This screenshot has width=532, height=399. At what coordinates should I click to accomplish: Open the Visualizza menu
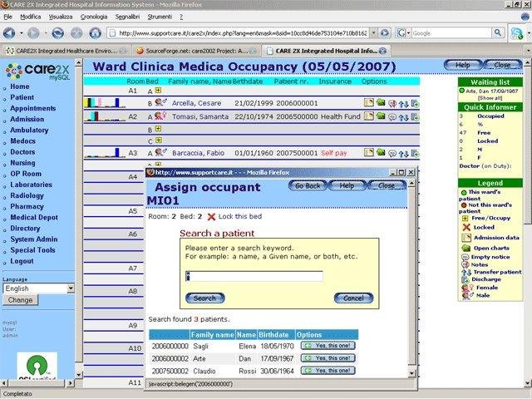61,17
